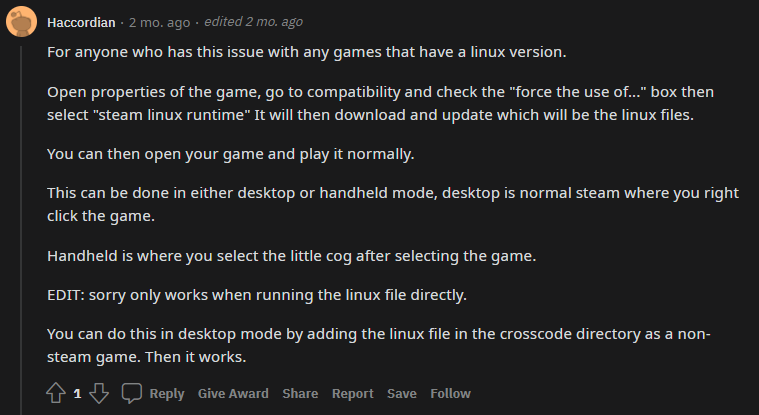759x415 pixels.
Task: Downvote Haccordian's comment
Action: [99, 393]
